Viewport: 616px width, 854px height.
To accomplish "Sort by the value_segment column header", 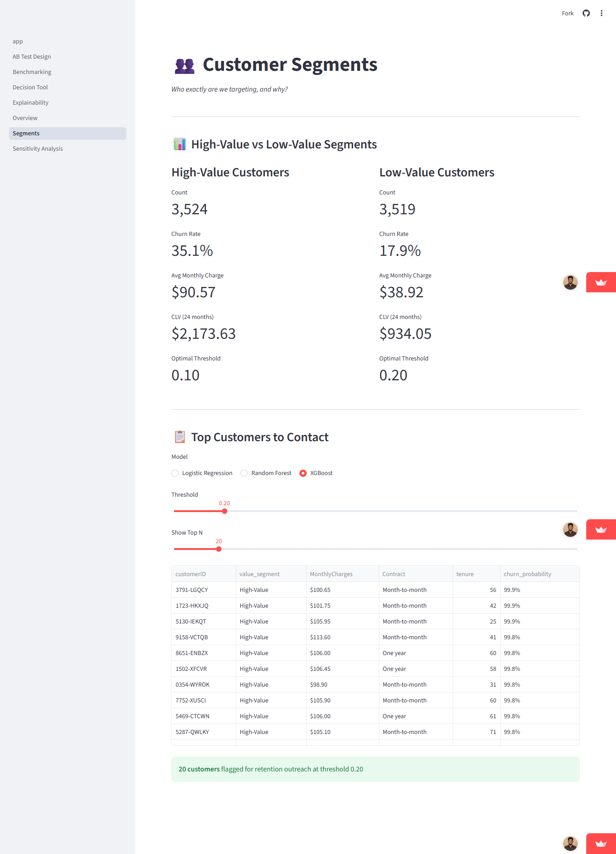I will coord(271,574).
